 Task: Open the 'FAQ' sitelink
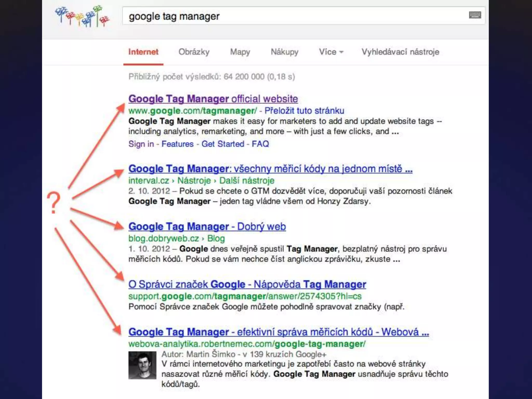coord(260,144)
